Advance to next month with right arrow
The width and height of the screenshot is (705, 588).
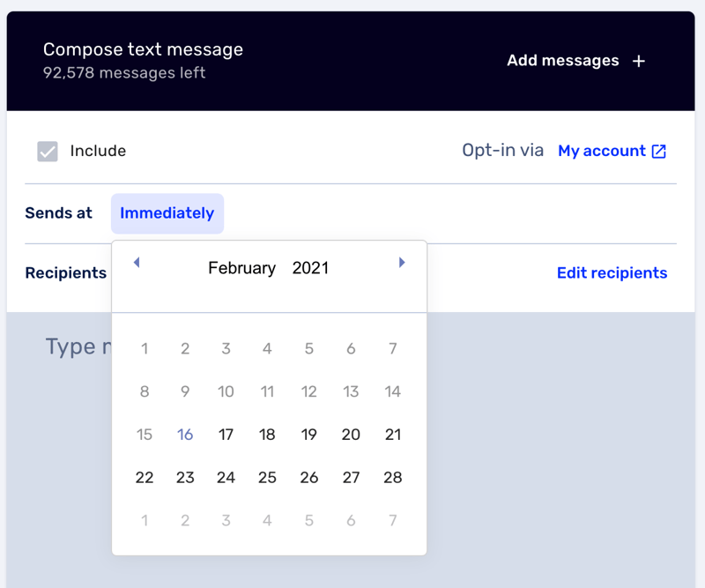pyautogui.click(x=402, y=263)
